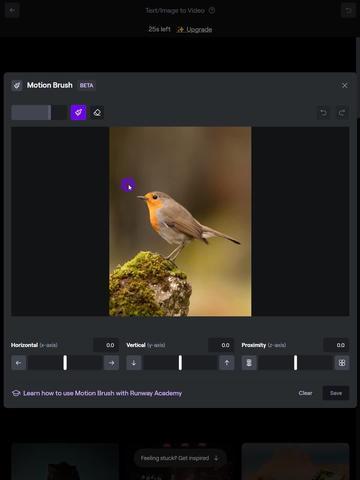Screen dimensions: 360x480
Task: Redo the brush stroke
Action: (x=342, y=113)
